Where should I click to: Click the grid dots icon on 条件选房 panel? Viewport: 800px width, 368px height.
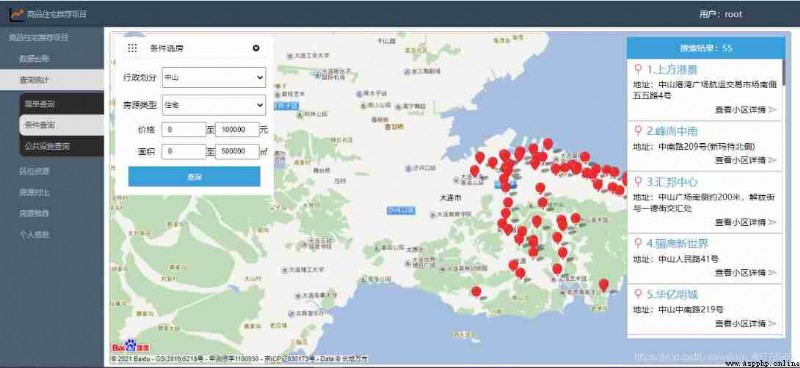coord(132,48)
